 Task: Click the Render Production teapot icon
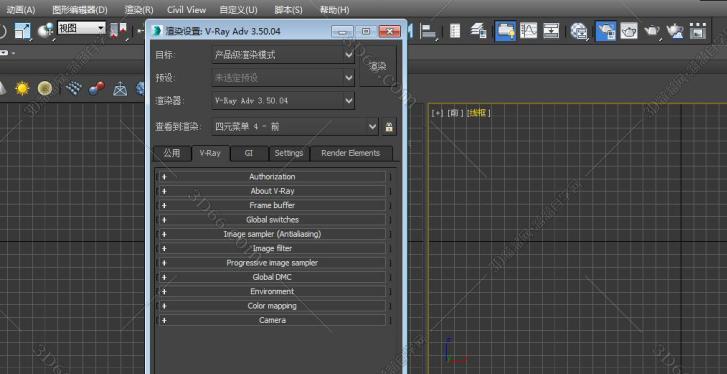point(652,31)
